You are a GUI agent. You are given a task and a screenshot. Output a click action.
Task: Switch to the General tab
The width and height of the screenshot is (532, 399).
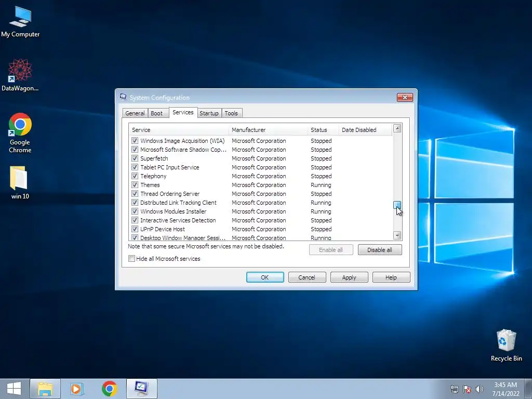(135, 113)
